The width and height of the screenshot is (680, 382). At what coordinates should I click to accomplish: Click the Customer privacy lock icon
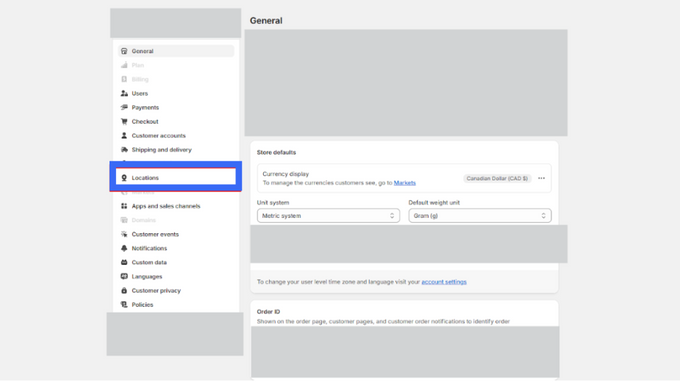click(124, 291)
